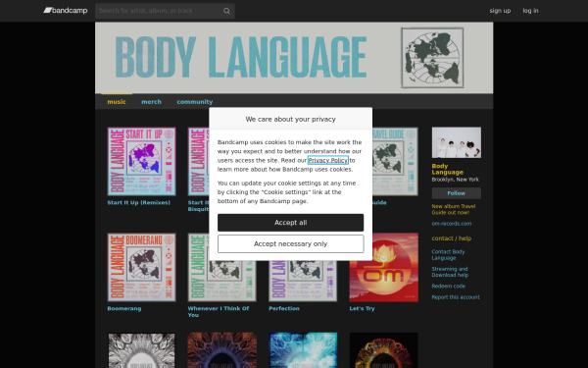The height and width of the screenshot is (368, 588).
Task: Open the green Whenever I Think Of You cover
Action: [222, 282]
